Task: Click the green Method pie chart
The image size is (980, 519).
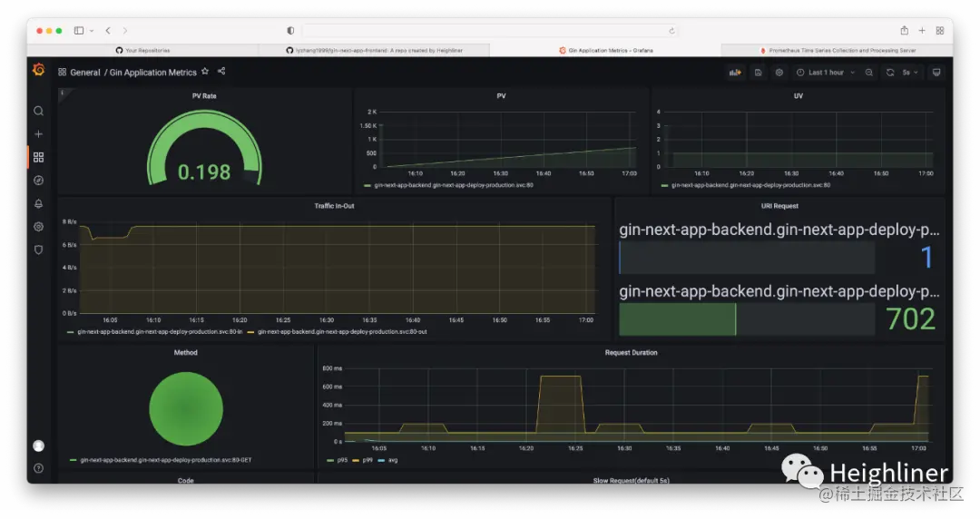Action: 186,409
